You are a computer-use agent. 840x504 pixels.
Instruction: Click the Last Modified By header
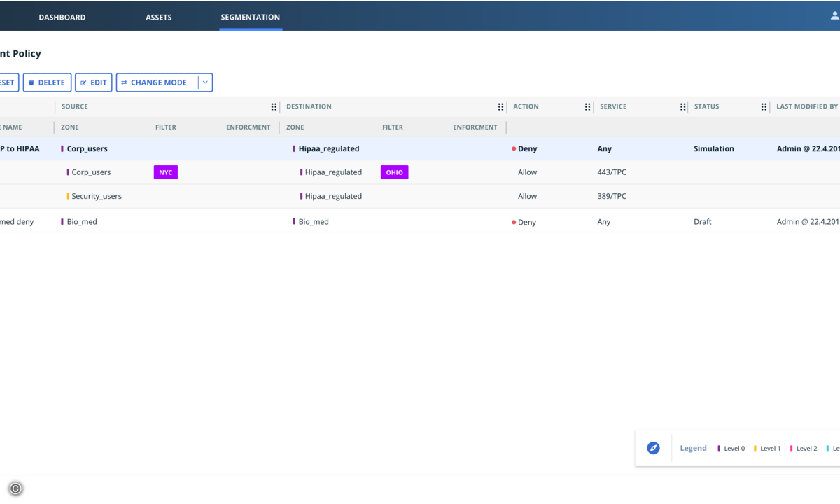[807, 106]
